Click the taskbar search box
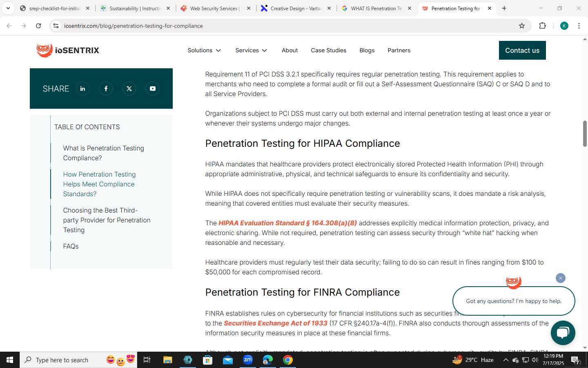 coord(78,360)
